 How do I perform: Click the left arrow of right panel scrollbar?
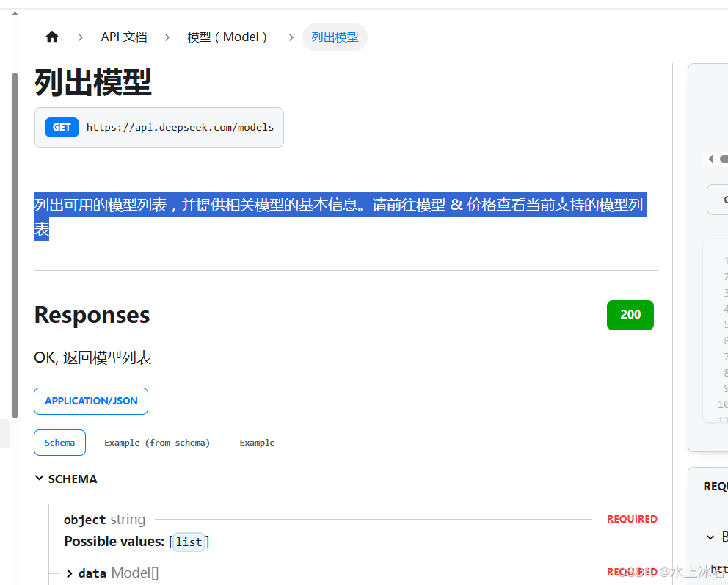(710, 159)
